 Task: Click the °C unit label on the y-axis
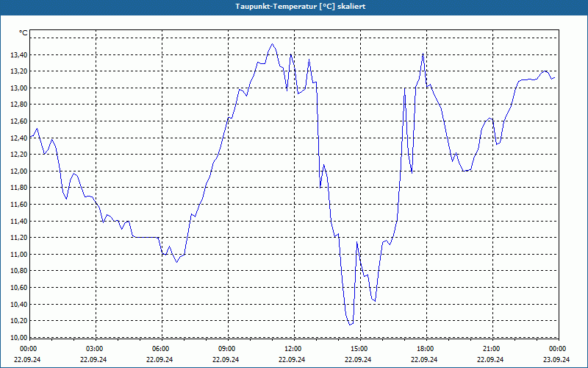[24, 33]
